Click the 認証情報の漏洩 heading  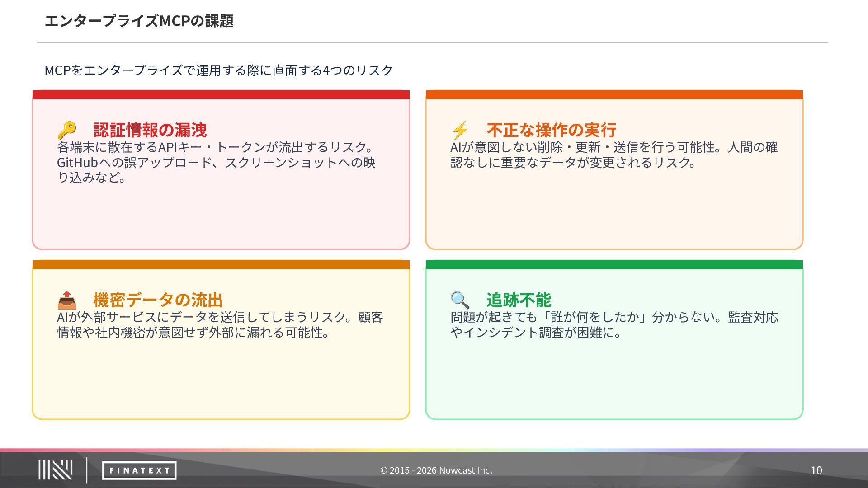pos(150,130)
